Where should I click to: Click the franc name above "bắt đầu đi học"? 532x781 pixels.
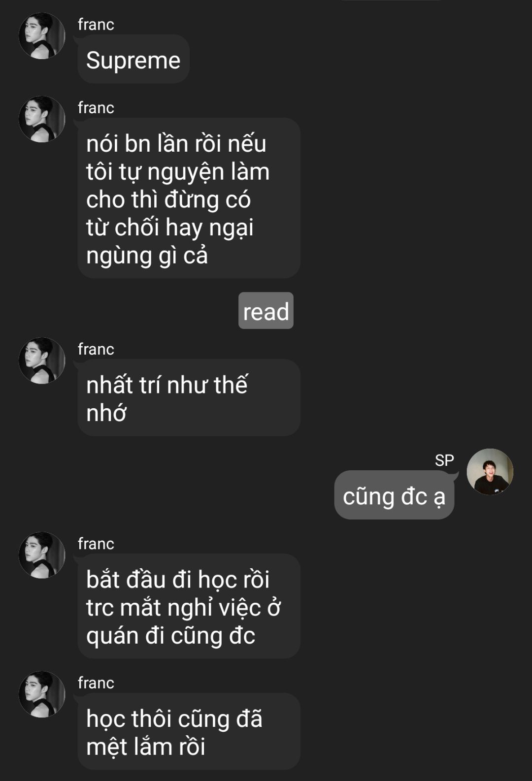pyautogui.click(x=96, y=543)
